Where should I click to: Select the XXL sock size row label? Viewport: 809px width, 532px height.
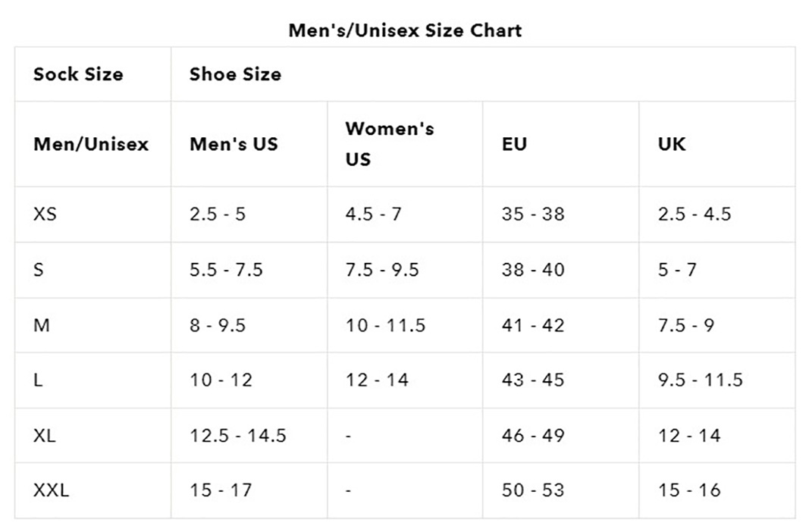pyautogui.click(x=51, y=490)
